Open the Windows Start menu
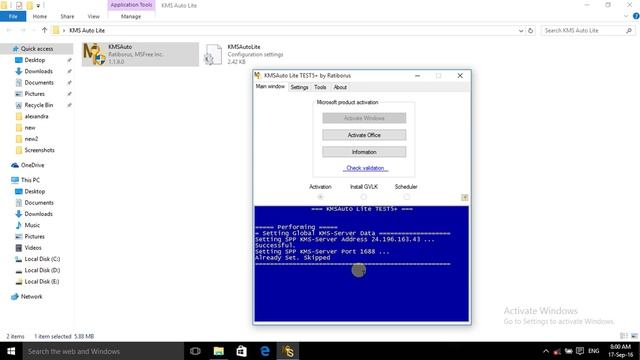Screen dimensions: 640x360 11,351
